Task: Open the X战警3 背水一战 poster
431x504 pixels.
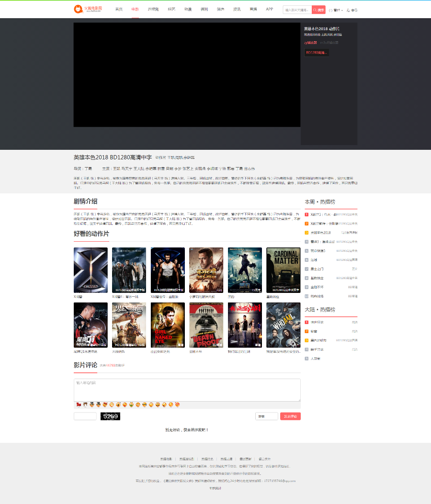Action: click(x=129, y=270)
